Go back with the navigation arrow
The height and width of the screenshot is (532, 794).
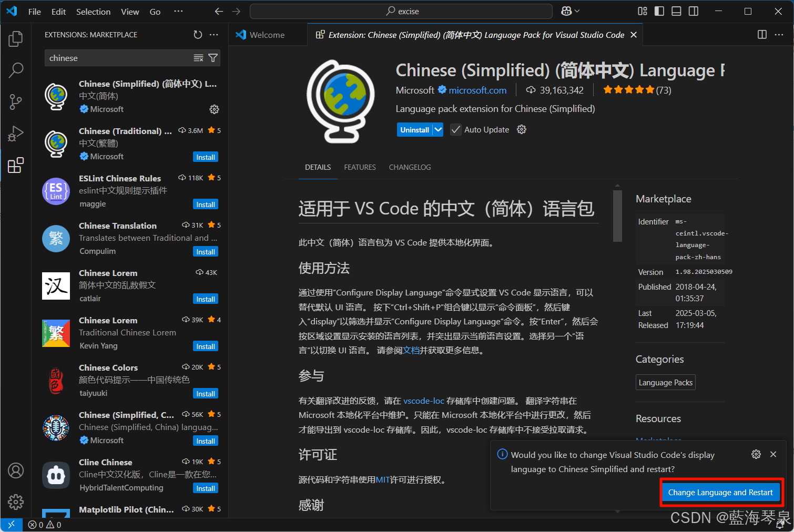coord(219,11)
